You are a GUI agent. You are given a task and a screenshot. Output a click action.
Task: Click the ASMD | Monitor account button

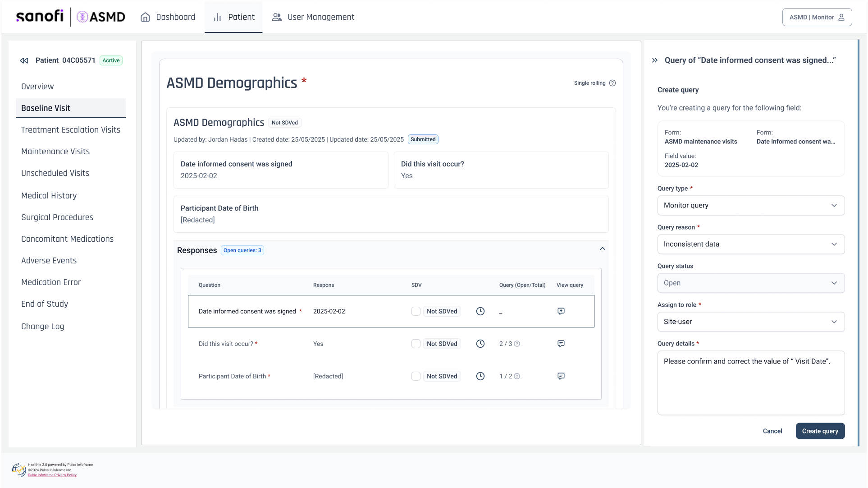[x=817, y=17]
